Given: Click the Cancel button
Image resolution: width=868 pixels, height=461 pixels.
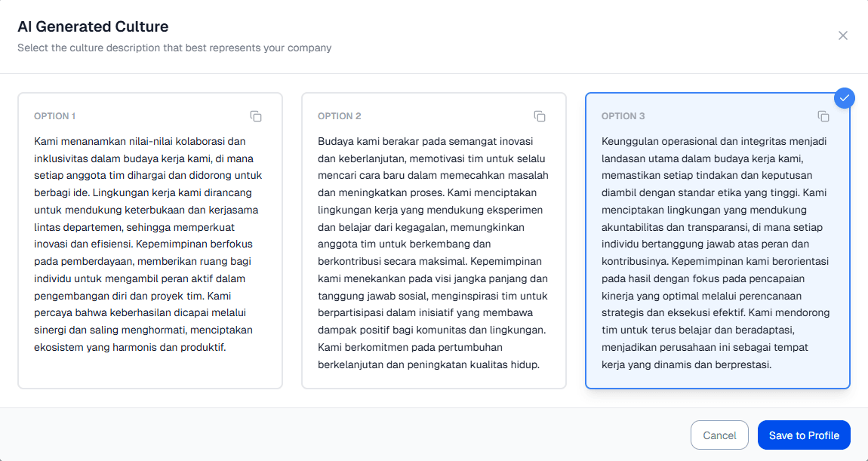Looking at the screenshot, I should tap(719, 435).
